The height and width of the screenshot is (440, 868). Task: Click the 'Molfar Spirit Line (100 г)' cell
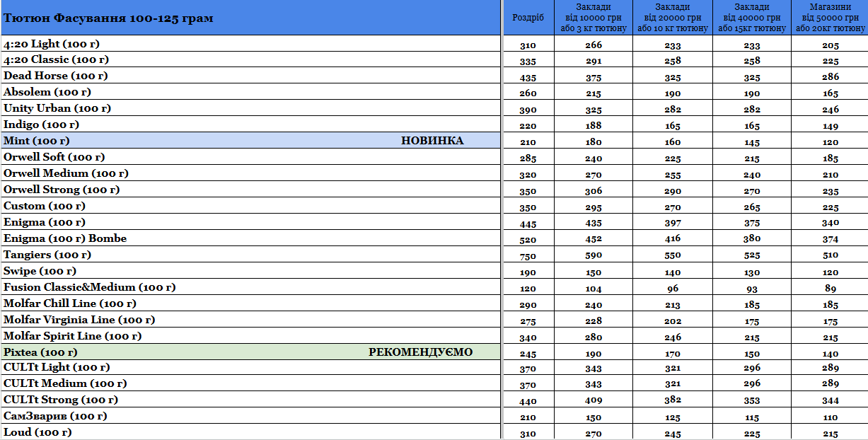(250, 336)
